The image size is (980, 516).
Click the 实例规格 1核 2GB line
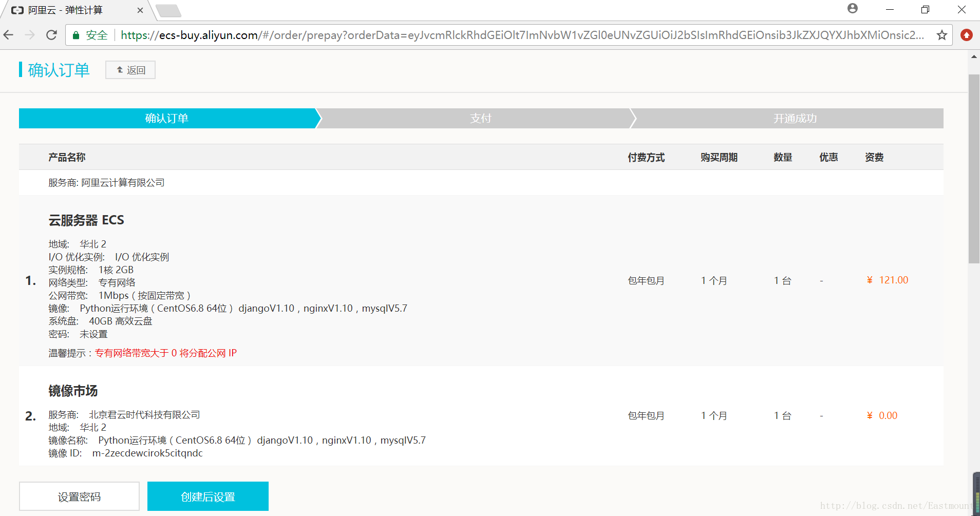91,270
